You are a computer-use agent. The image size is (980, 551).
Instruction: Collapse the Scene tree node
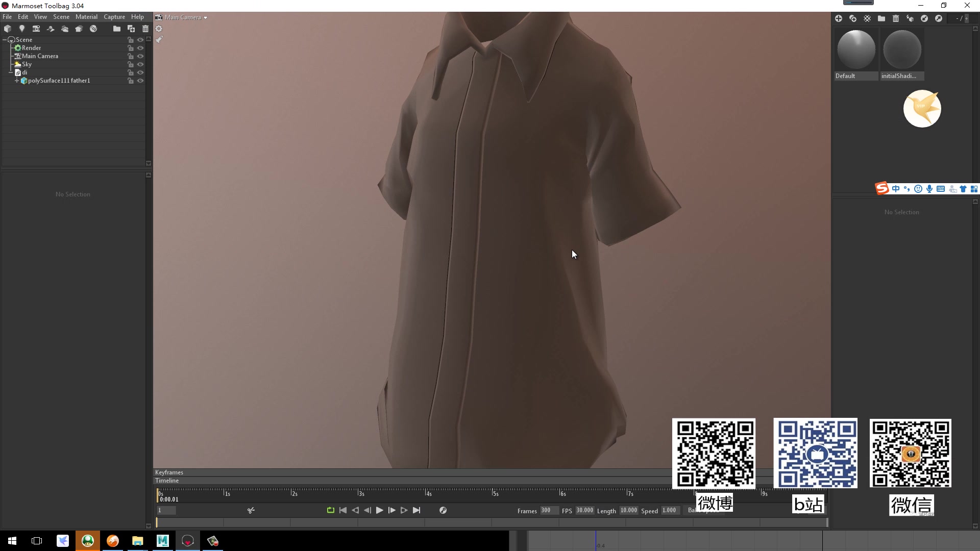click(x=5, y=40)
